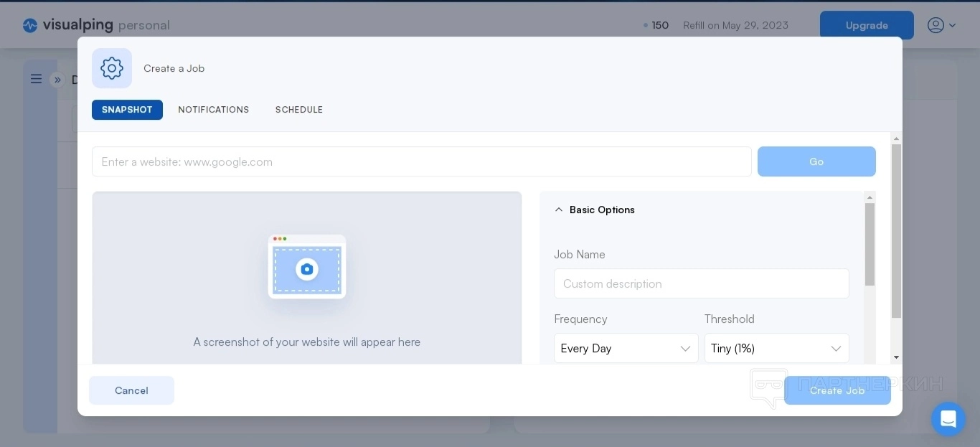
Task: Switch to the Schedule tab
Action: coord(299,110)
